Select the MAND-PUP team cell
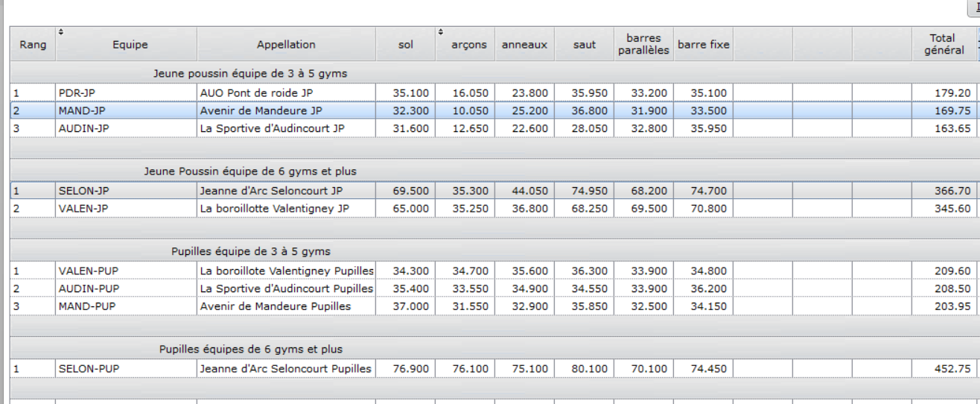The width and height of the screenshot is (980, 404). point(126,304)
